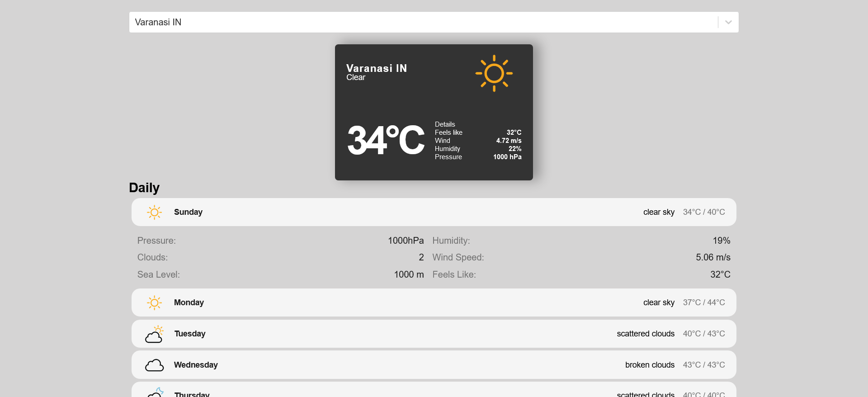
Task: Collapse the Sunday forecast row
Action: (x=434, y=212)
